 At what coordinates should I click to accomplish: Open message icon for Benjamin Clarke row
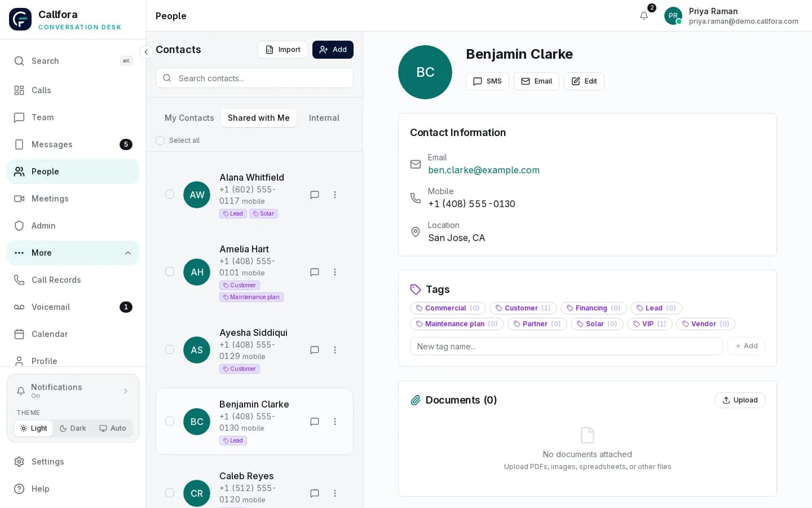[x=315, y=422]
